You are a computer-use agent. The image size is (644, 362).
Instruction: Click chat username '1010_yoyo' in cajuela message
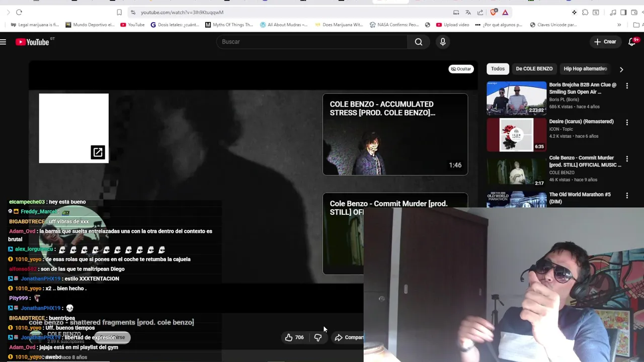pos(28,259)
